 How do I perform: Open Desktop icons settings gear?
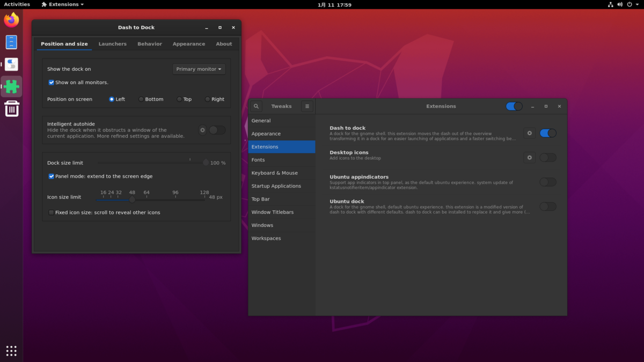coord(530,158)
